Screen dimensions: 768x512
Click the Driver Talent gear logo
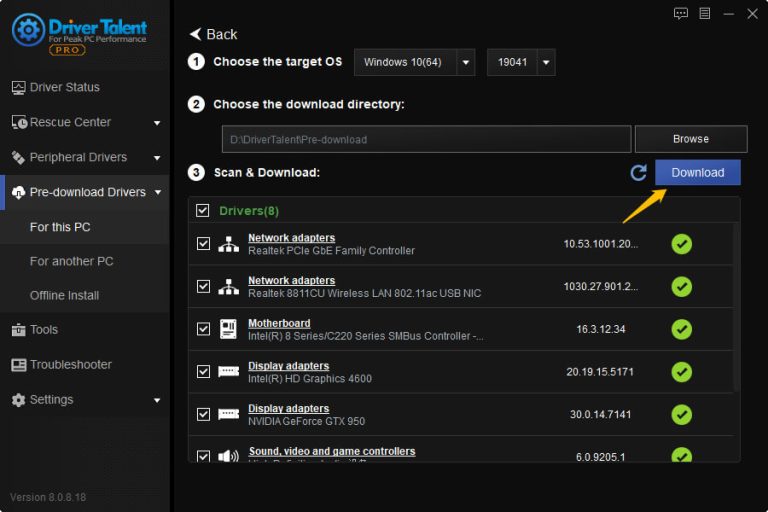click(28, 30)
